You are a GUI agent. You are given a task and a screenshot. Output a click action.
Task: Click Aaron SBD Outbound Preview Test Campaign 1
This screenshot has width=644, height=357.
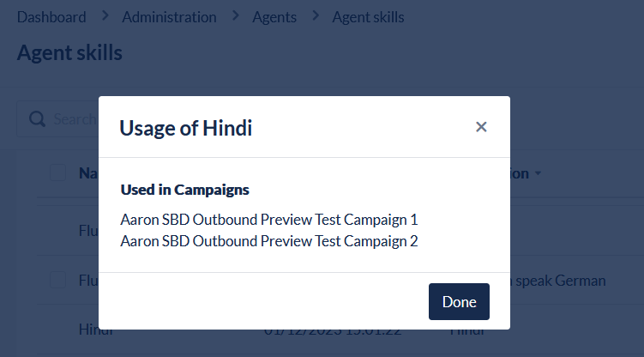(x=269, y=220)
